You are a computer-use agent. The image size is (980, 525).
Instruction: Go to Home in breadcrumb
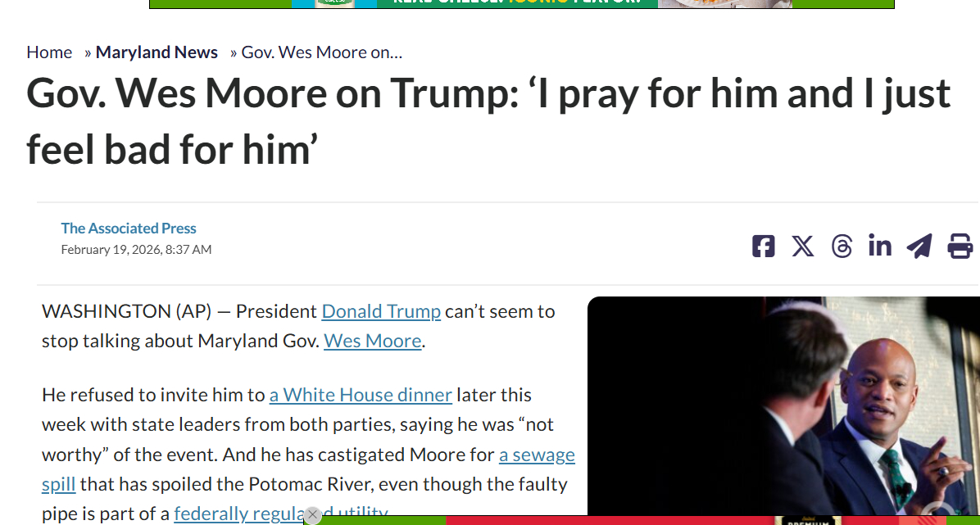pos(49,52)
